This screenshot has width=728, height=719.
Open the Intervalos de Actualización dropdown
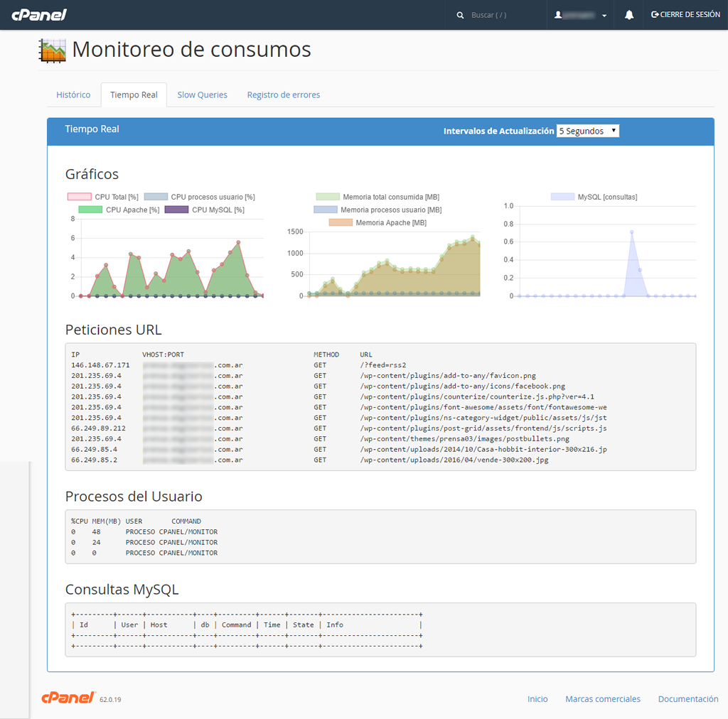(x=587, y=131)
